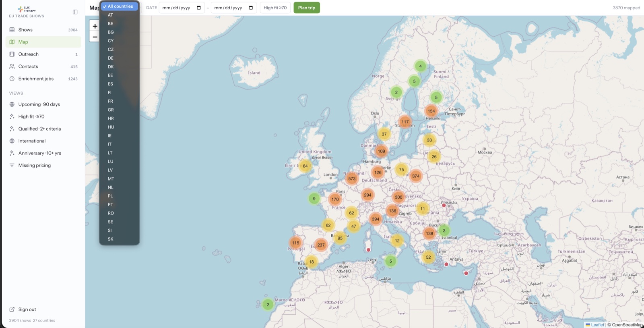Choose BE from country list
Image resolution: width=644 pixels, height=328 pixels.
[120, 23]
